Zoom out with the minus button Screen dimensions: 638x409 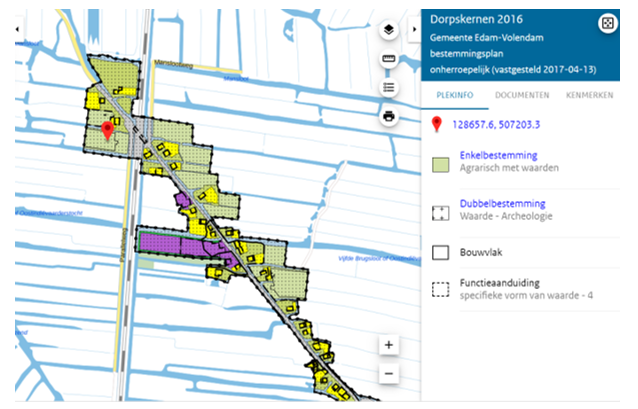pyautogui.click(x=389, y=374)
